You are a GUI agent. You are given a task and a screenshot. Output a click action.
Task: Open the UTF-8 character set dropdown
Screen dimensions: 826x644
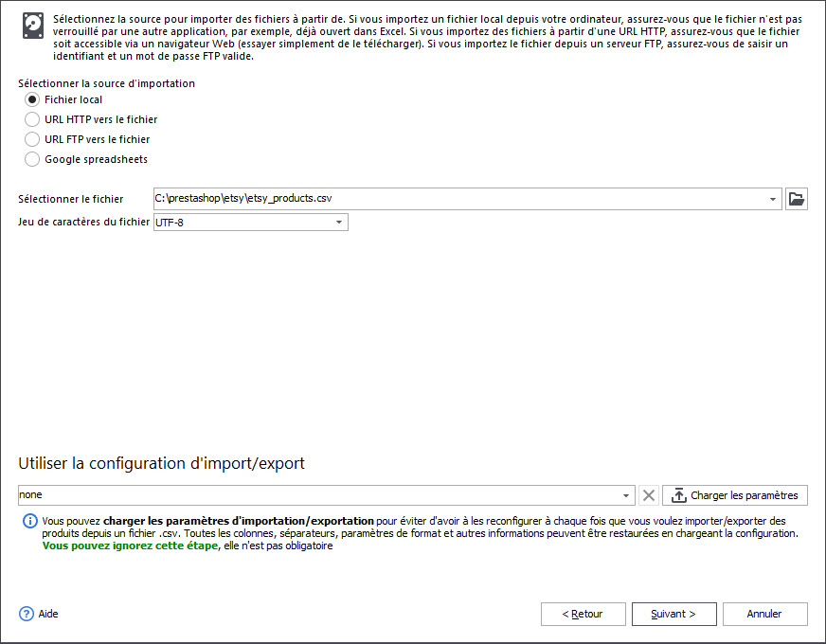click(339, 223)
